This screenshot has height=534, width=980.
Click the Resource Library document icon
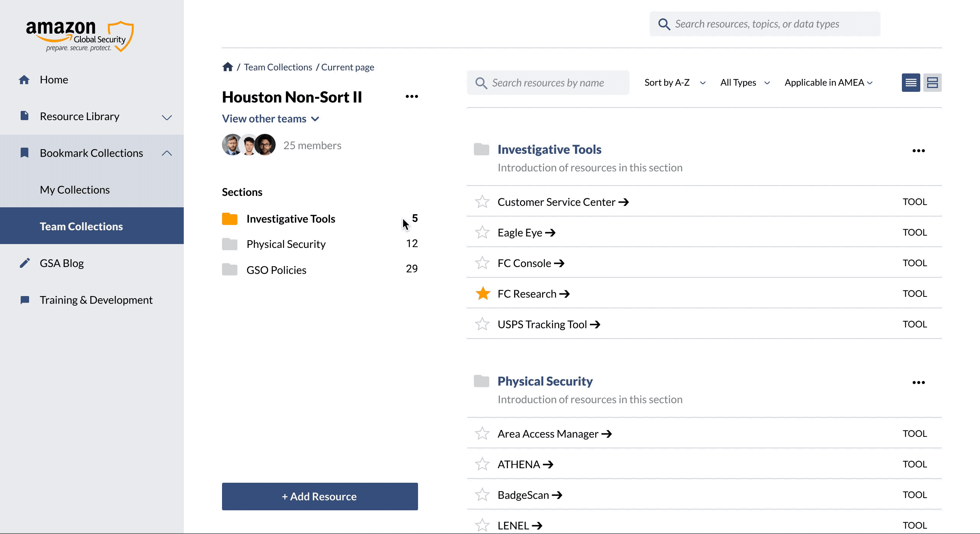pyautogui.click(x=24, y=116)
